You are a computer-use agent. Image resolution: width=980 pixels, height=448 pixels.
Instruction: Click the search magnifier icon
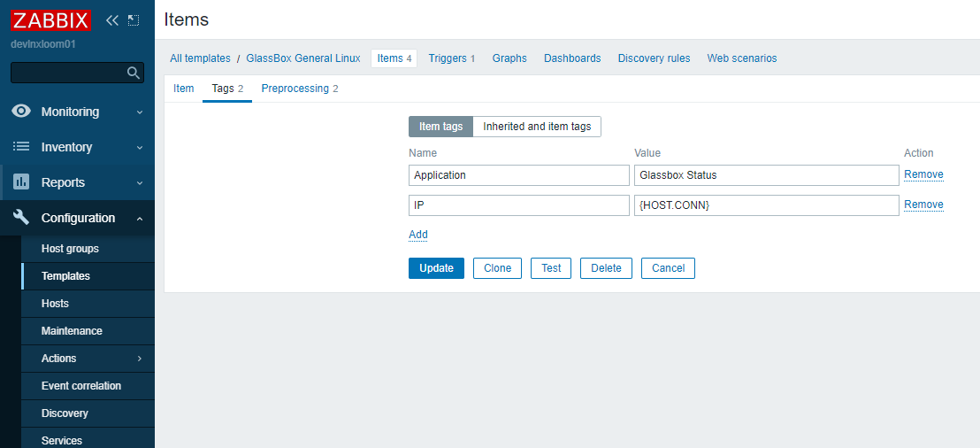pyautogui.click(x=134, y=73)
